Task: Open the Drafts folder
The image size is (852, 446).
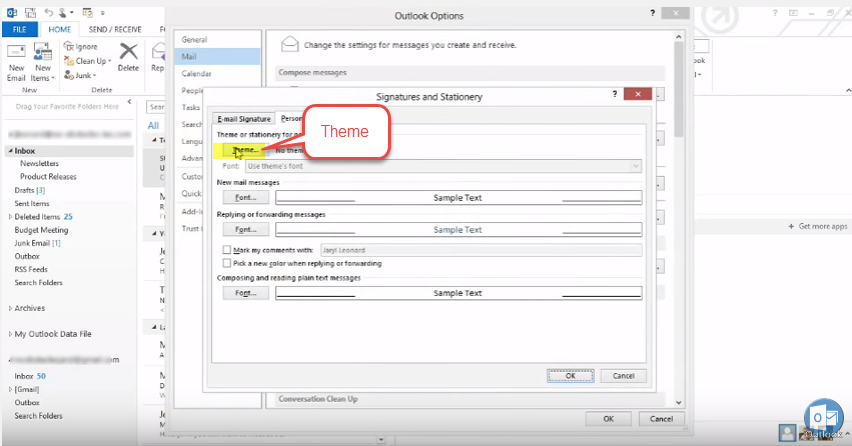Action: [x=29, y=190]
